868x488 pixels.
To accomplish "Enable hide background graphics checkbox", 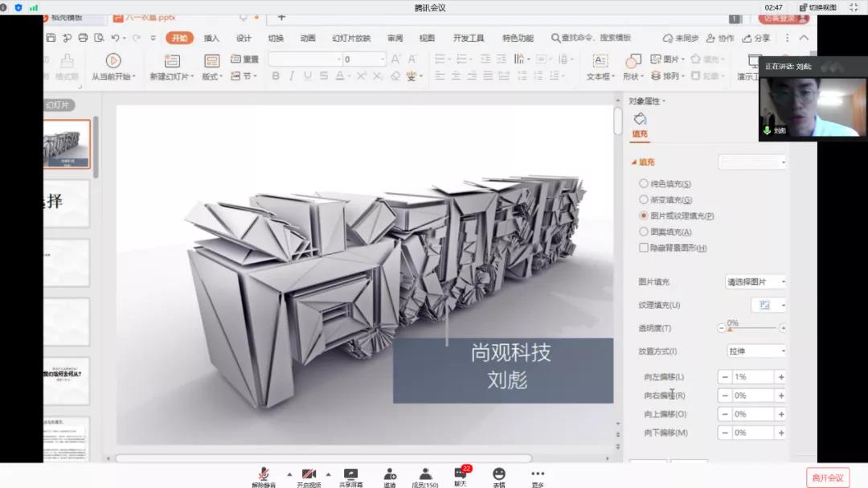I will tap(644, 248).
